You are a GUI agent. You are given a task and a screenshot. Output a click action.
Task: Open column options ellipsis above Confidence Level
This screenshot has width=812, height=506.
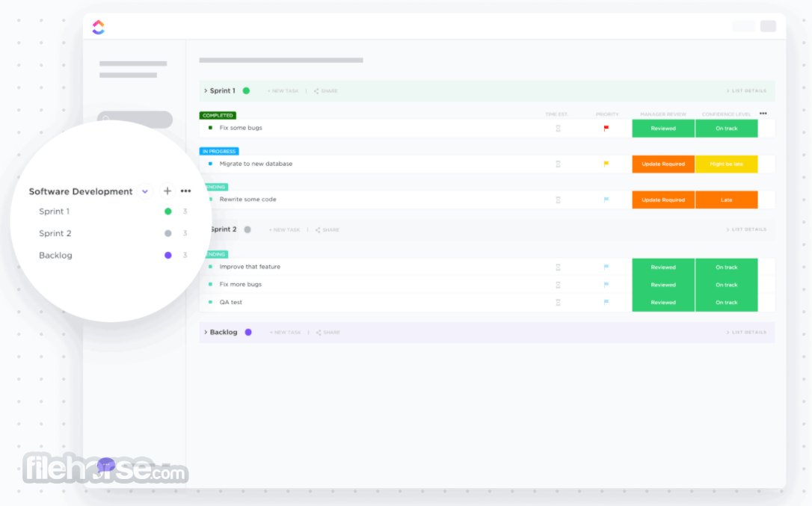pyautogui.click(x=763, y=114)
